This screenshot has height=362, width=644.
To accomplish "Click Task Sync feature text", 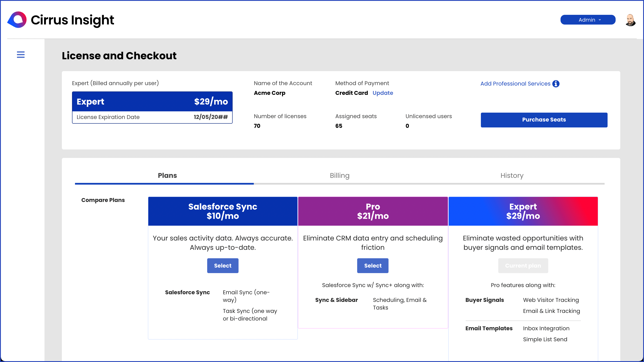I will coord(250,315).
